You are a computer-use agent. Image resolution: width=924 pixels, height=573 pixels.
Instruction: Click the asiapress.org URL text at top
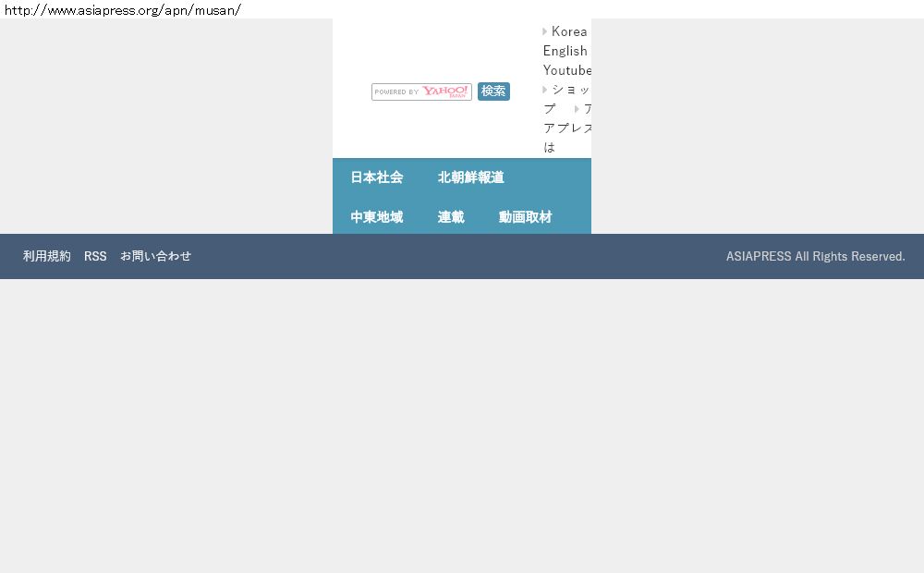122,10
